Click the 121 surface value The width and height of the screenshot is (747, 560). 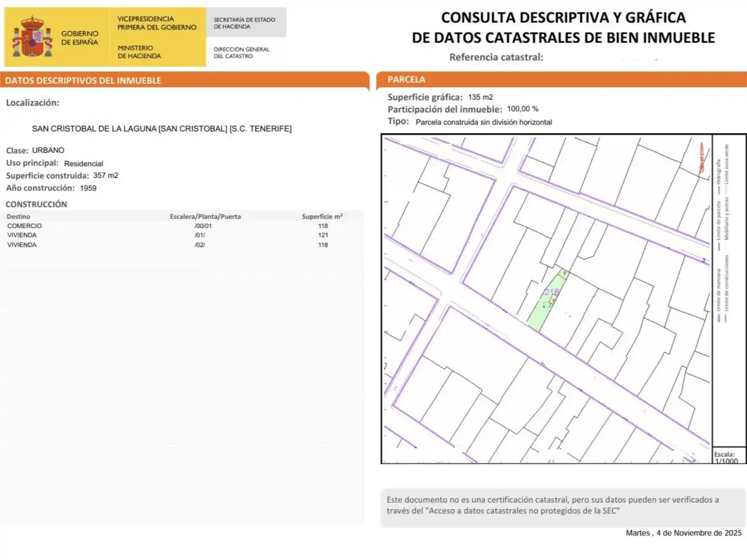coord(323,235)
